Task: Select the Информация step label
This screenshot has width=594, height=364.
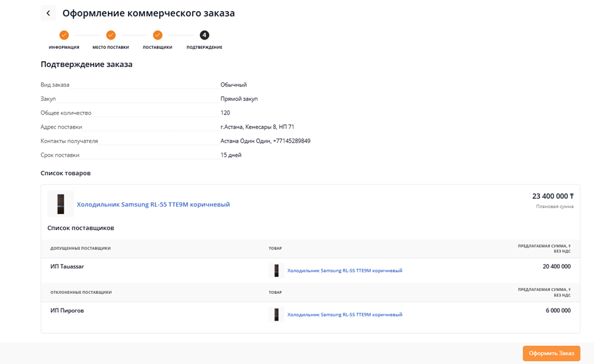Action: (x=64, y=48)
